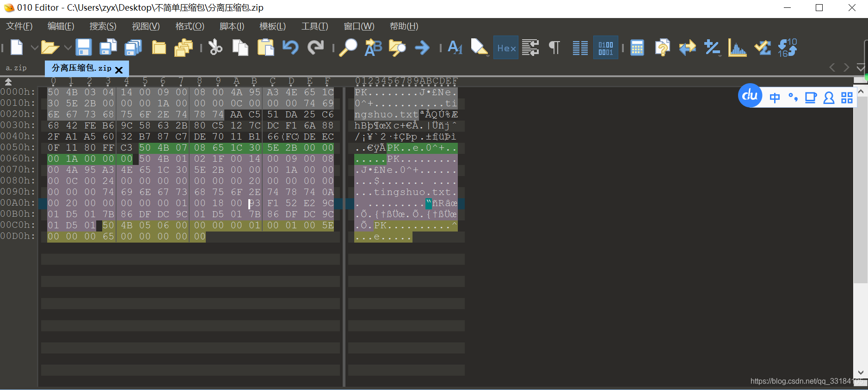
Task: Click the scrollbar down arrow
Action: pyautogui.click(x=860, y=372)
